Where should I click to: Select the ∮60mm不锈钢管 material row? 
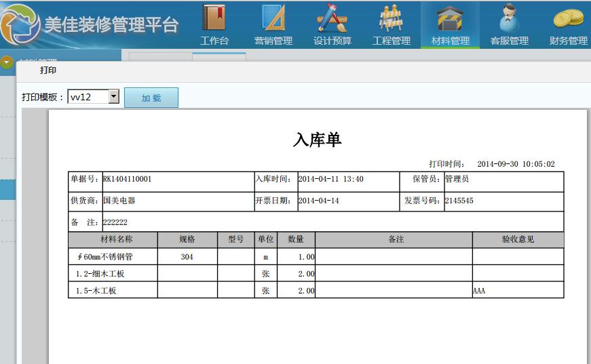pyautogui.click(x=113, y=257)
